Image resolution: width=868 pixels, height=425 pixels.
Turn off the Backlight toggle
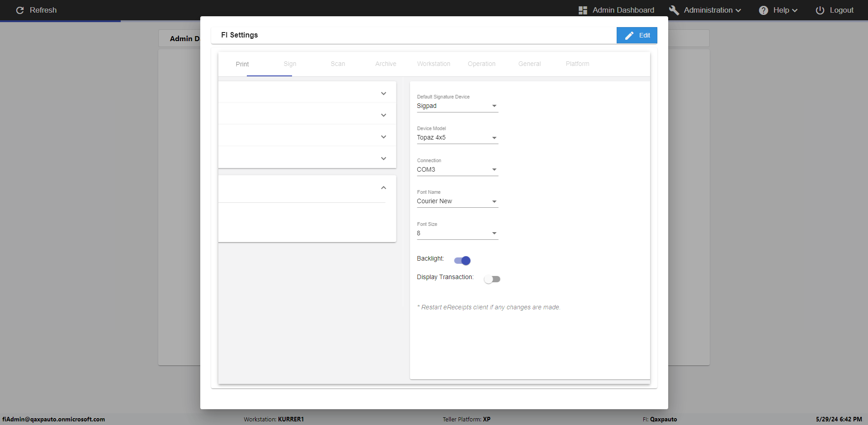(x=462, y=261)
